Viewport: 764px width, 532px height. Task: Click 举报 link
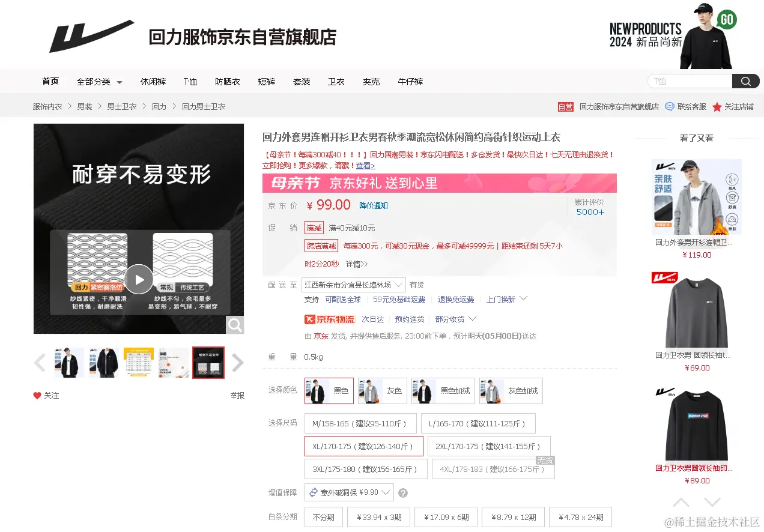point(237,396)
